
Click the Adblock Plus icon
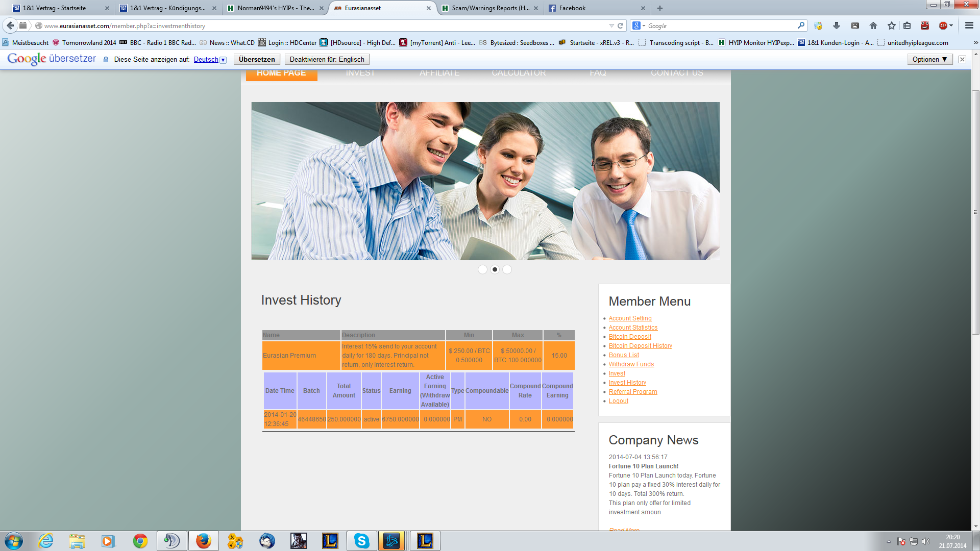(x=943, y=26)
